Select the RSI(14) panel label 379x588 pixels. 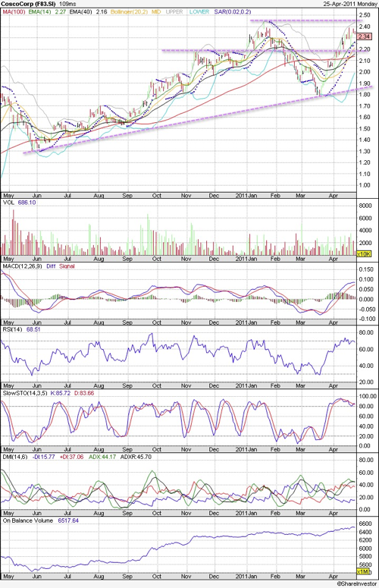pyautogui.click(x=12, y=329)
